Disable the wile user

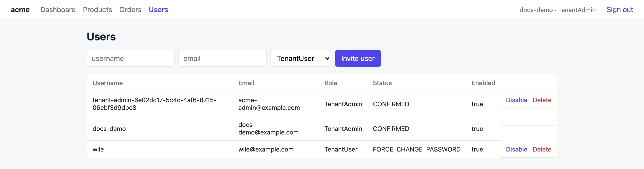coord(517,149)
